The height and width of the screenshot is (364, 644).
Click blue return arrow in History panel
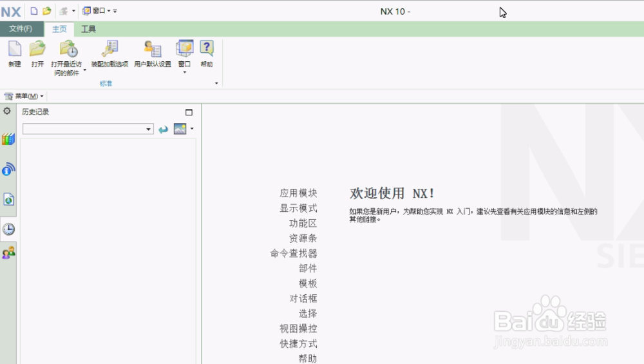click(x=164, y=129)
